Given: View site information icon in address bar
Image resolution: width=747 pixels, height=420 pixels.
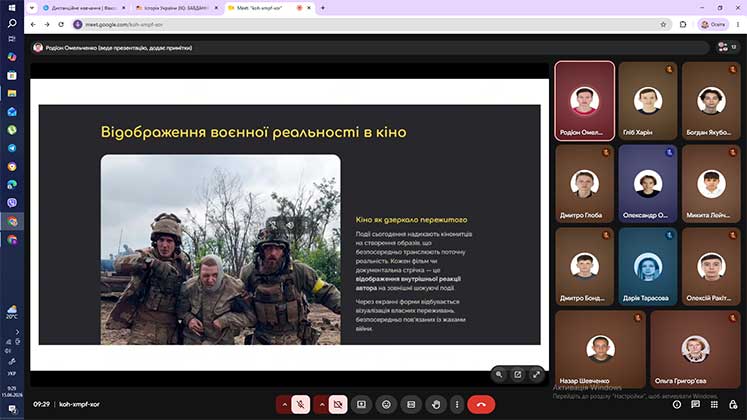Looking at the screenshot, I should click(78, 24).
